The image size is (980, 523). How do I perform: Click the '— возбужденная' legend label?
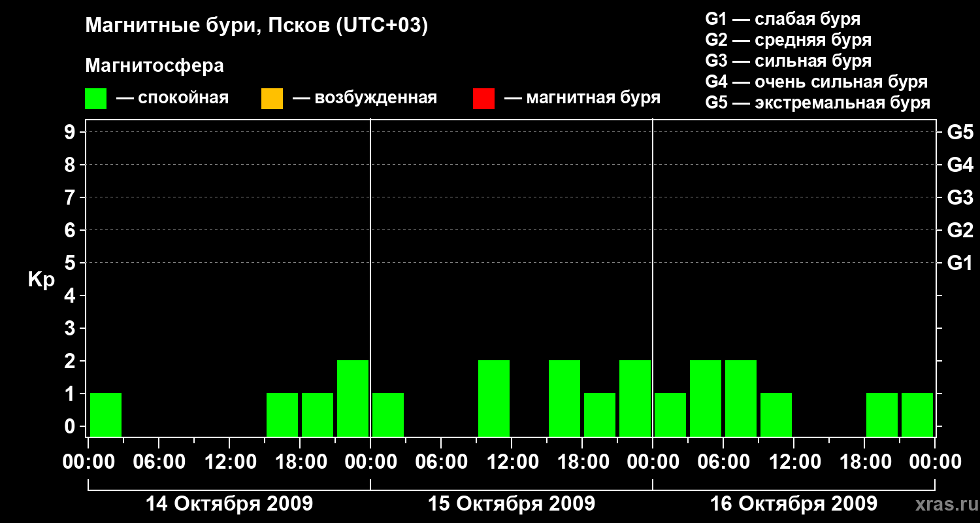pos(365,98)
